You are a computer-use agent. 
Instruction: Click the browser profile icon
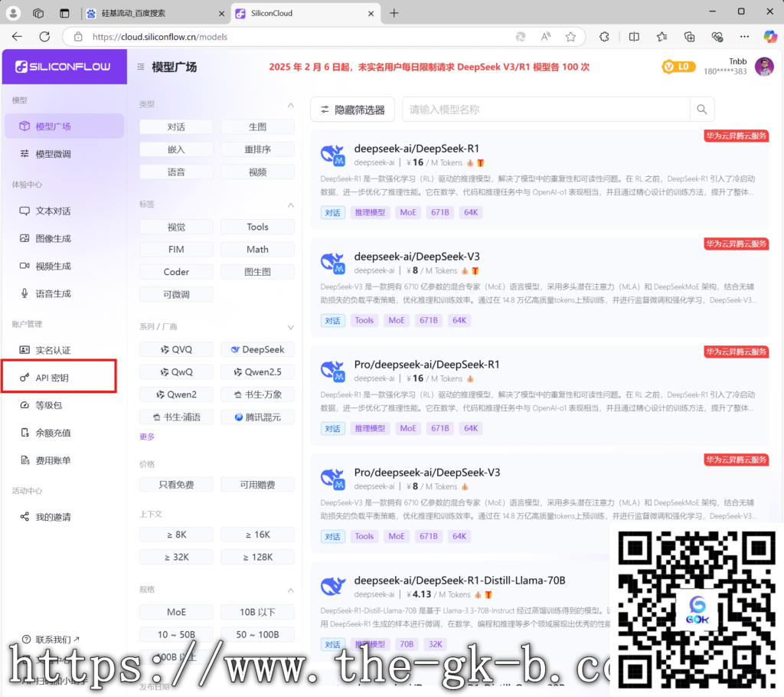14,13
